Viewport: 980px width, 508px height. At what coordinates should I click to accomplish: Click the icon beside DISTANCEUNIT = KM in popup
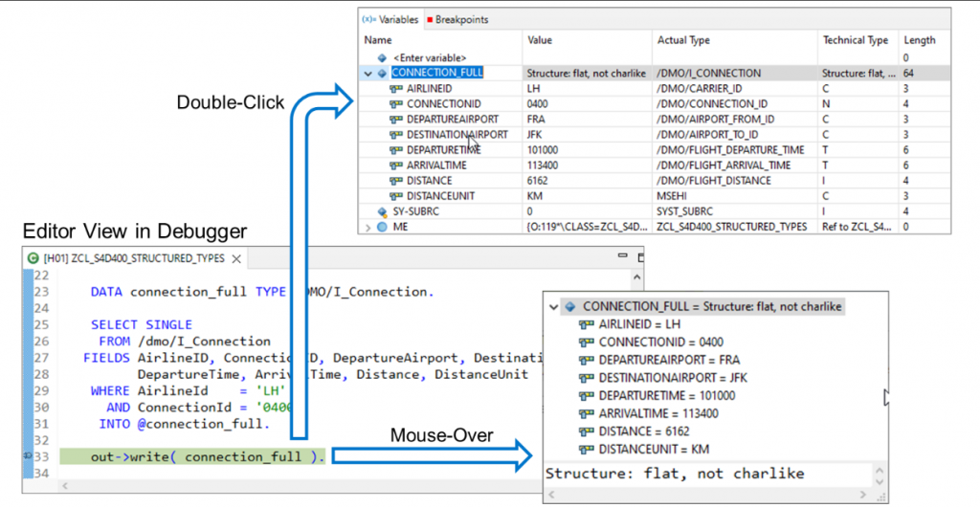[x=586, y=450]
